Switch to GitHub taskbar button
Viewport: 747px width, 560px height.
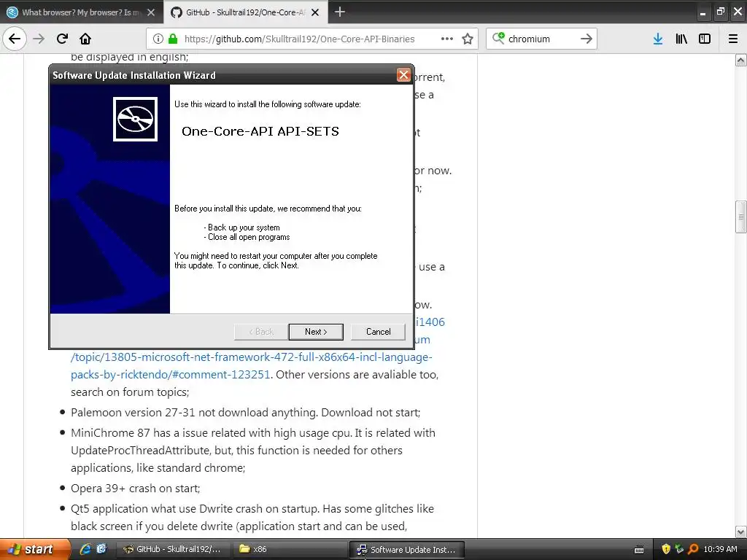(x=174, y=550)
